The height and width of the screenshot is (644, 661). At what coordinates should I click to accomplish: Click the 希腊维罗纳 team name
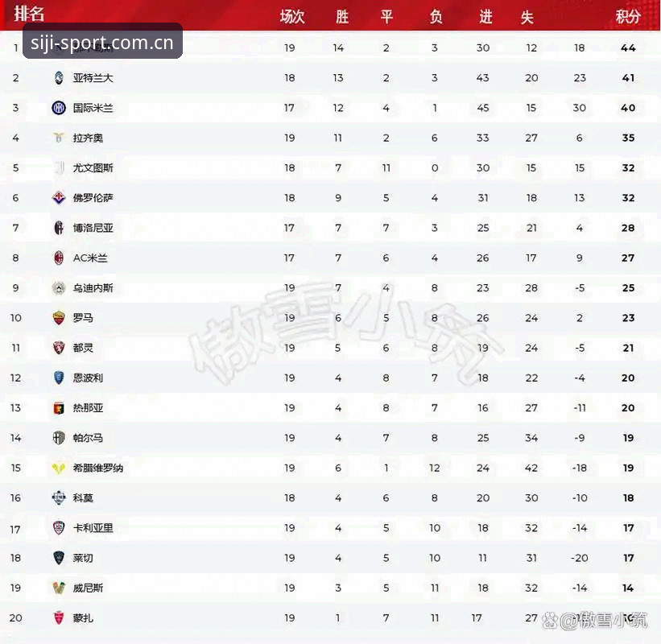click(x=97, y=468)
